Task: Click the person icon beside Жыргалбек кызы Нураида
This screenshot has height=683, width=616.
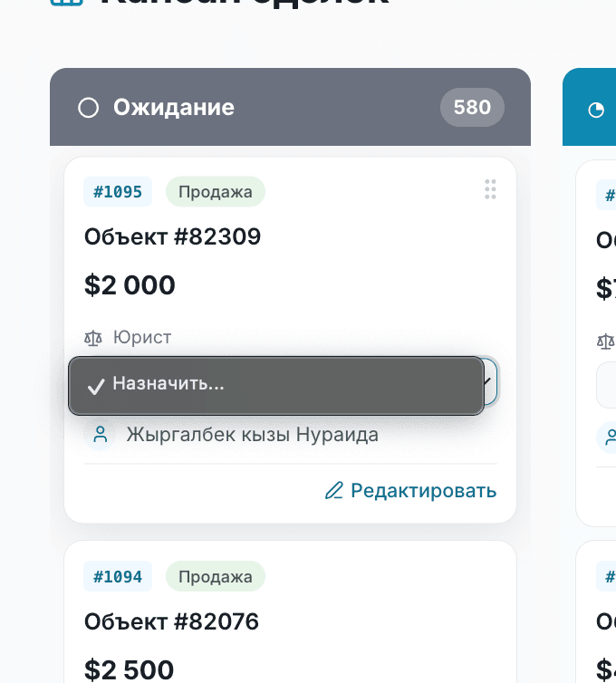Action: (101, 434)
